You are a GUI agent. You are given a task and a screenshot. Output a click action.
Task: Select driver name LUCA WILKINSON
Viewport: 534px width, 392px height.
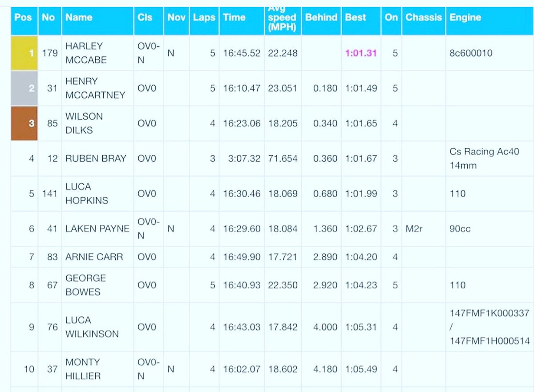point(92,327)
